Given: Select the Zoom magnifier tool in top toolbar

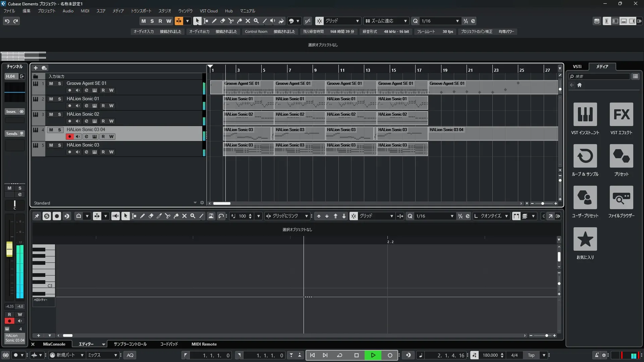Looking at the screenshot, I should (x=256, y=21).
